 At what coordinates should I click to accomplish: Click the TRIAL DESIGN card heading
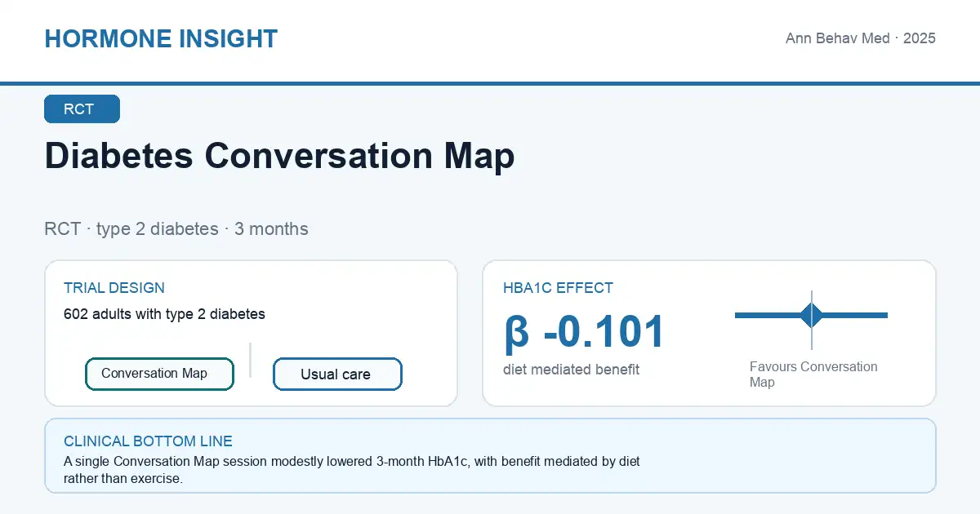[x=114, y=288]
